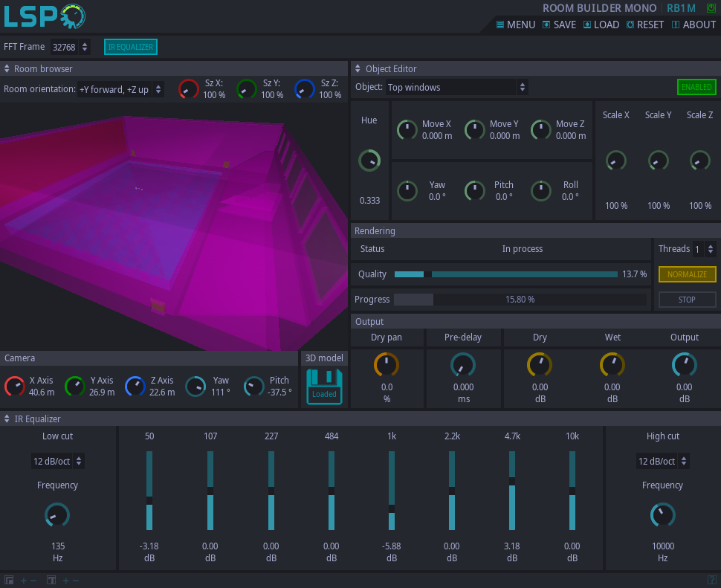721x588 pixels.
Task: Open the FFT Frame 32768 selector
Action: click(x=70, y=47)
